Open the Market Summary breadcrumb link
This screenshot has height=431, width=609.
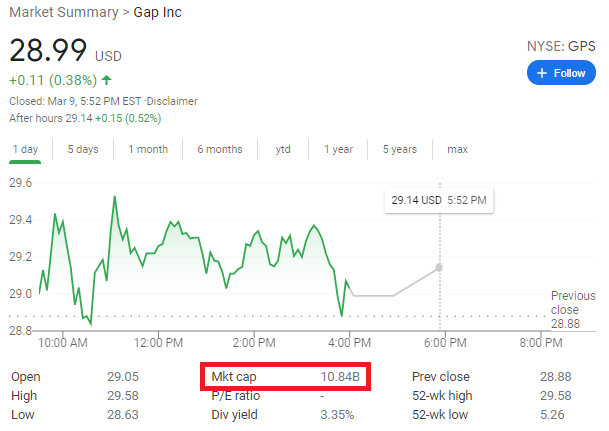coord(64,12)
